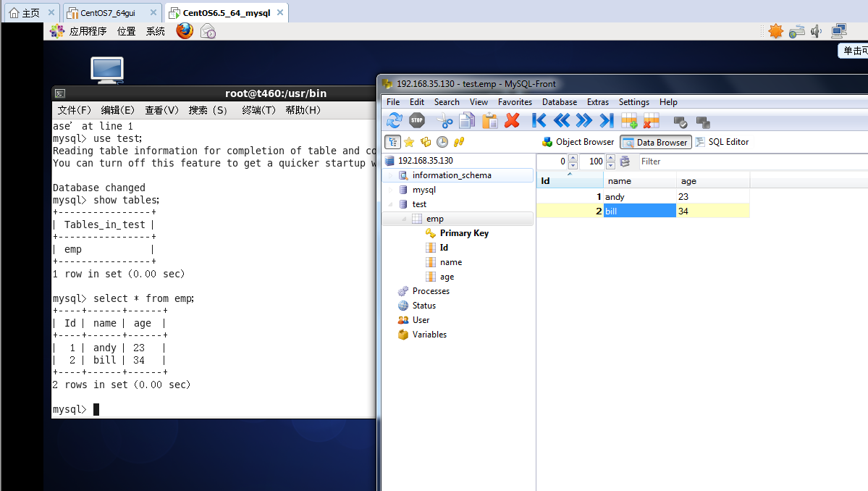Open Bookmarks with the star icon
The image size is (868, 491).
(x=409, y=142)
